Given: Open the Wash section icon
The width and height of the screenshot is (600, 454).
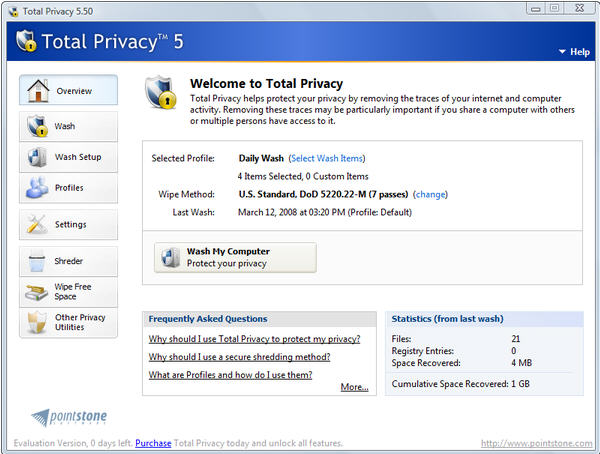Looking at the screenshot, I should (37, 127).
